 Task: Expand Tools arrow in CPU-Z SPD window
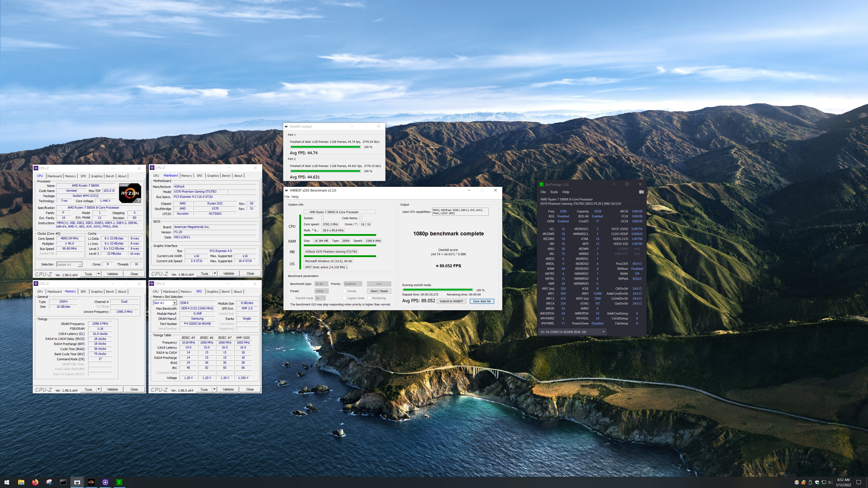point(214,389)
